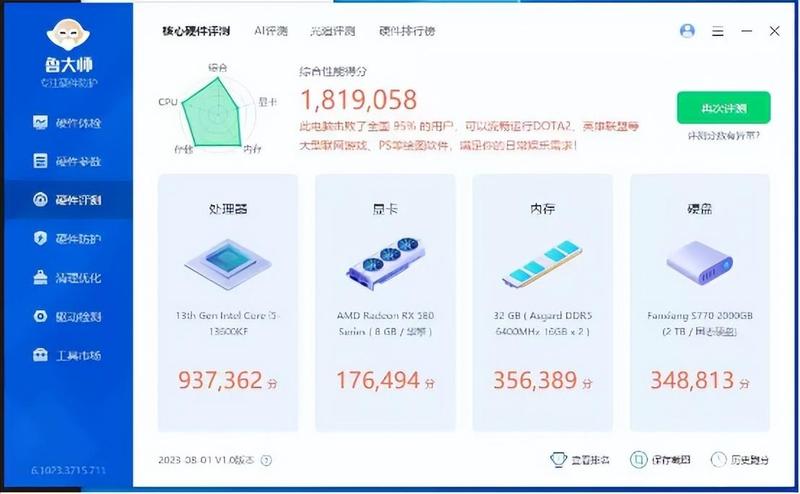This screenshot has height=494, width=800.
Task: Click the 显卡 card title
Action: coord(385,209)
